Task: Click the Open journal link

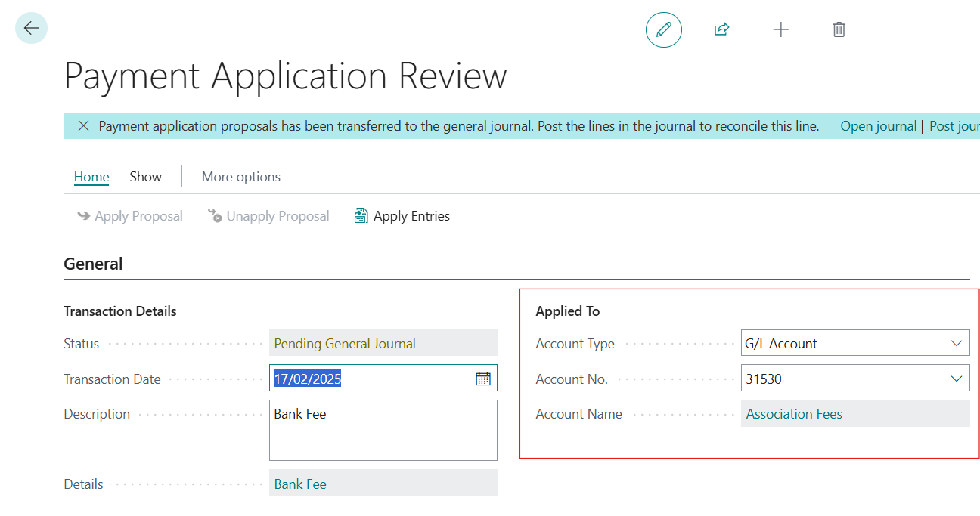Action: click(x=878, y=125)
